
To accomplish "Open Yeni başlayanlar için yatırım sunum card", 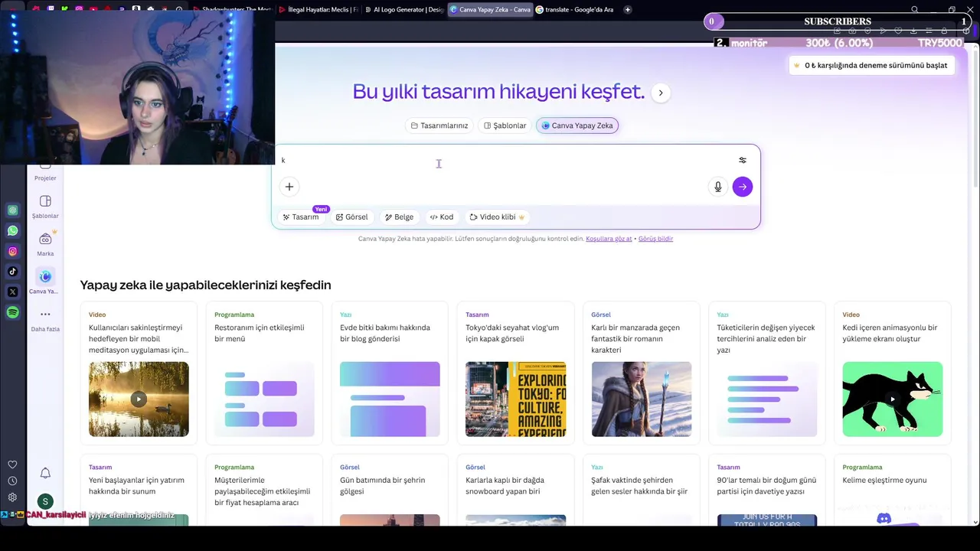I will (139, 490).
